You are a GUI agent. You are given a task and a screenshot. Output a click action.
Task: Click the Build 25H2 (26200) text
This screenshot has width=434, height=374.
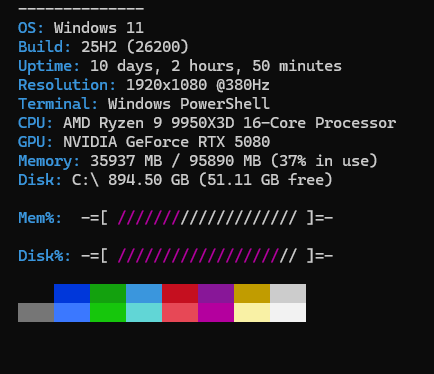click(103, 47)
